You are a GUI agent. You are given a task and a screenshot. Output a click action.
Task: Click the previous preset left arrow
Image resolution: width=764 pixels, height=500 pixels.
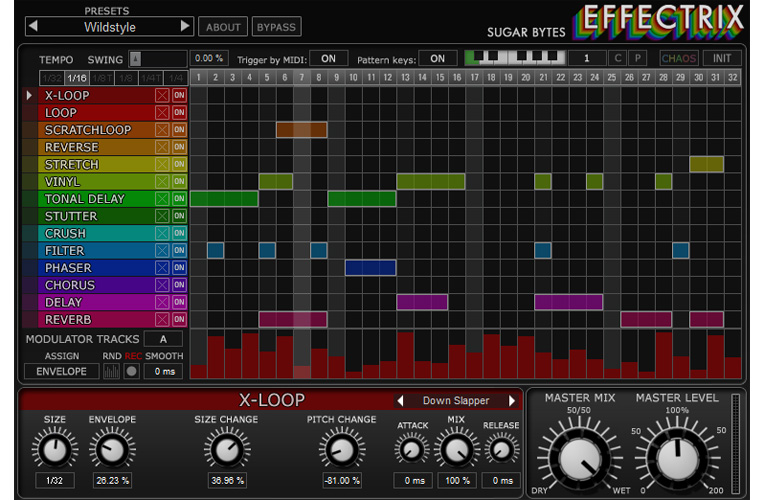[35, 27]
